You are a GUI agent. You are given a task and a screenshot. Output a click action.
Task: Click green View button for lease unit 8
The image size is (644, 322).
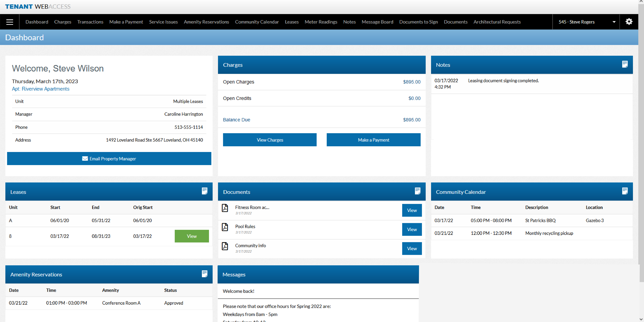pos(192,236)
